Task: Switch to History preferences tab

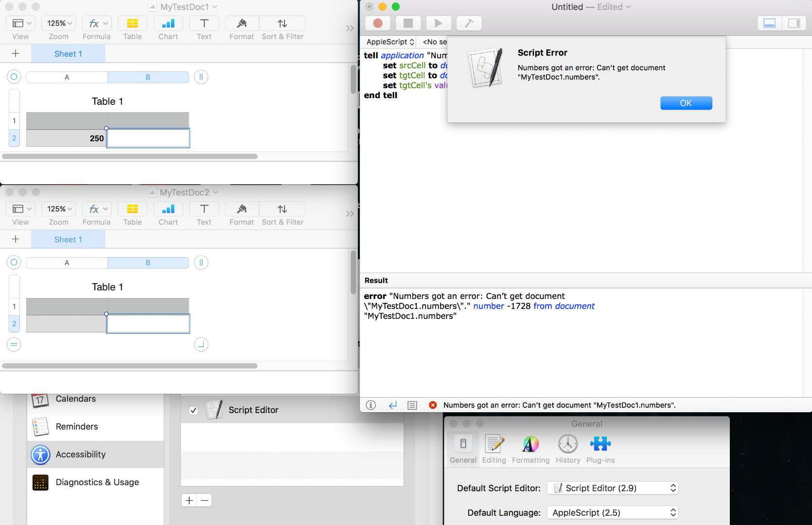Action: point(568,449)
